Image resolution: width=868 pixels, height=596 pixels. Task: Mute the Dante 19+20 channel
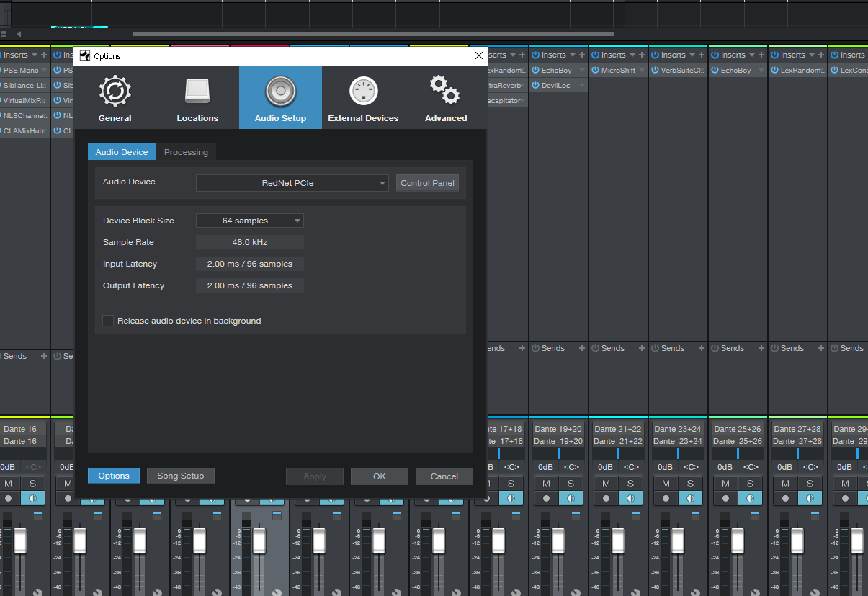tap(547, 484)
